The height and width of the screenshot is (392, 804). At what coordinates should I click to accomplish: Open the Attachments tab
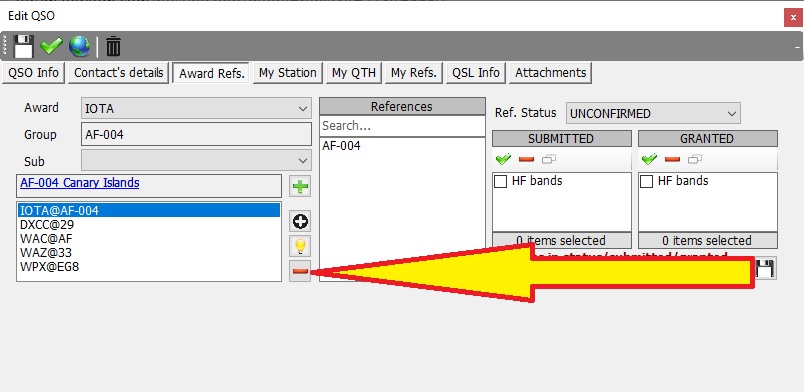pyautogui.click(x=551, y=73)
